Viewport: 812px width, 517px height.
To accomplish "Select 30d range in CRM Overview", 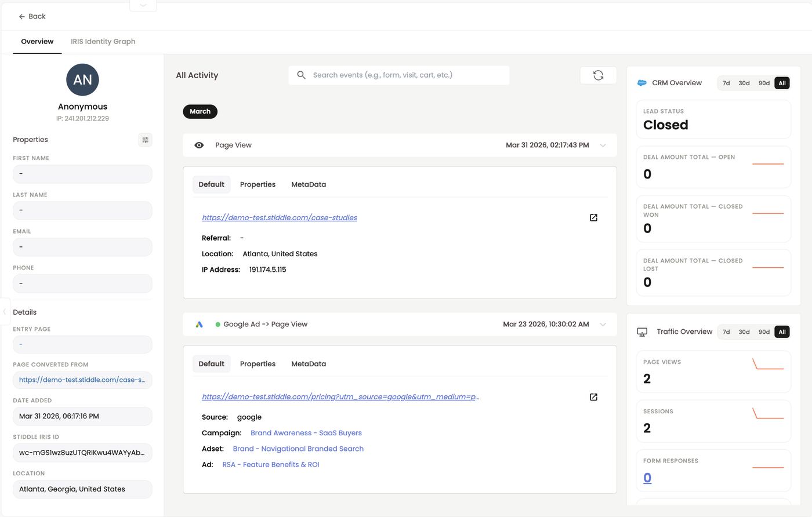I will pyautogui.click(x=744, y=83).
